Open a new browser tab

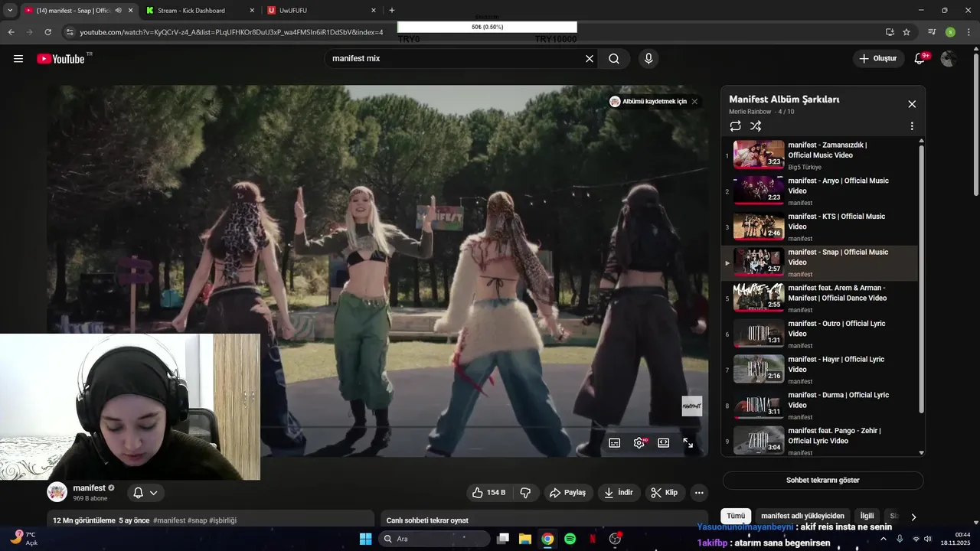point(392,10)
